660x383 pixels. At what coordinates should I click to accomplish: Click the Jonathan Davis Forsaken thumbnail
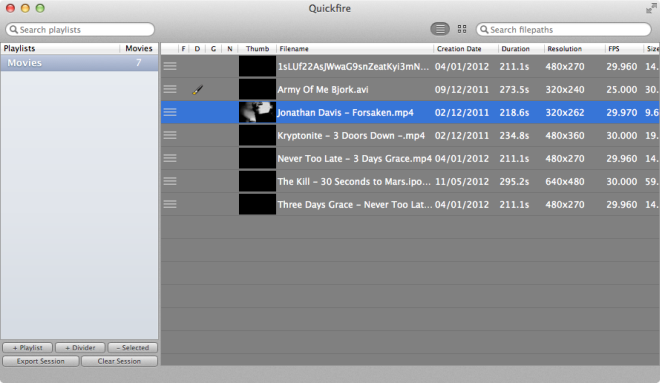tap(257, 112)
